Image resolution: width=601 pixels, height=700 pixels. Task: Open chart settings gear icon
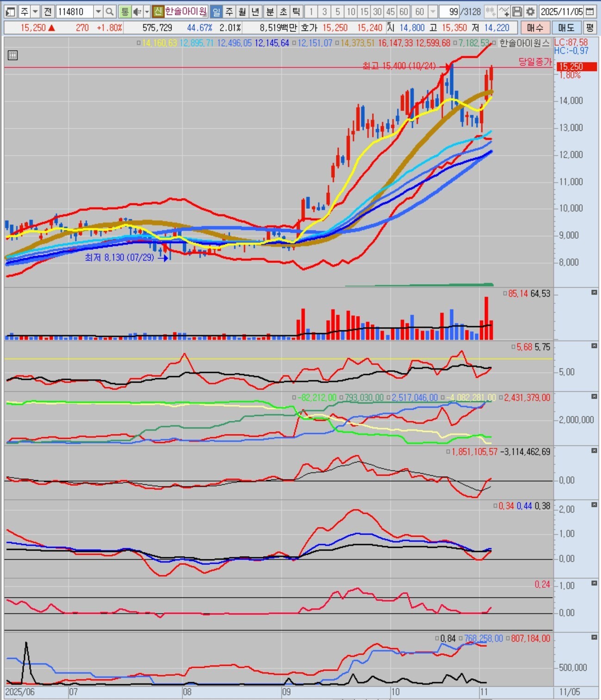tap(531, 12)
